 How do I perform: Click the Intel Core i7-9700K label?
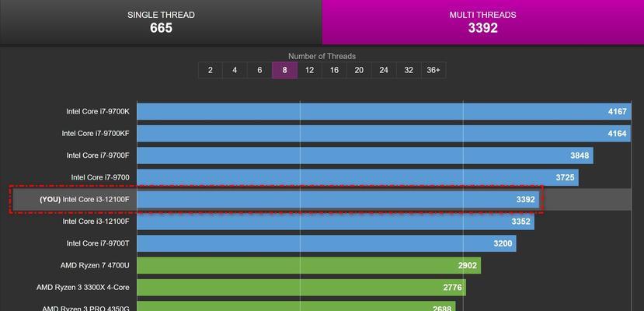pyautogui.click(x=98, y=111)
